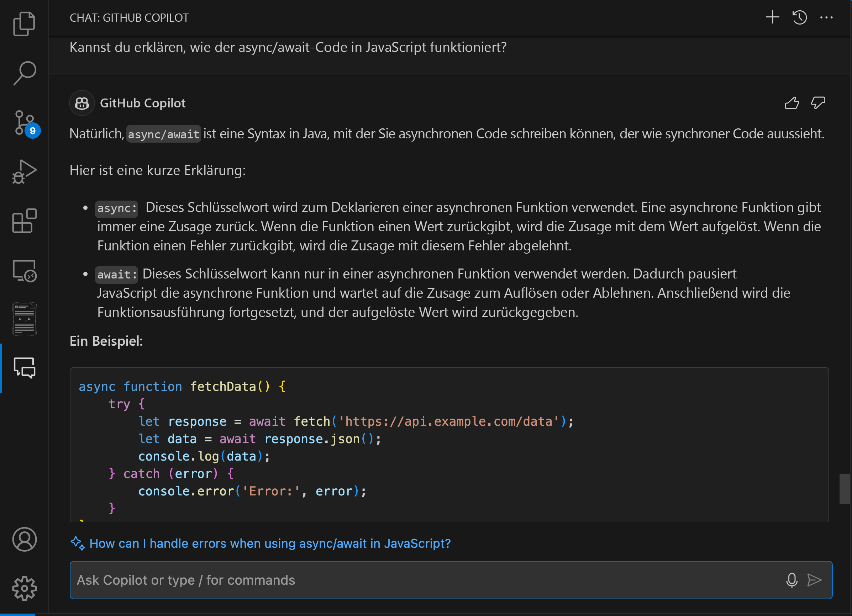This screenshot has height=616, width=852.
Task: Mark Copilot response as helpful
Action: [x=792, y=103]
